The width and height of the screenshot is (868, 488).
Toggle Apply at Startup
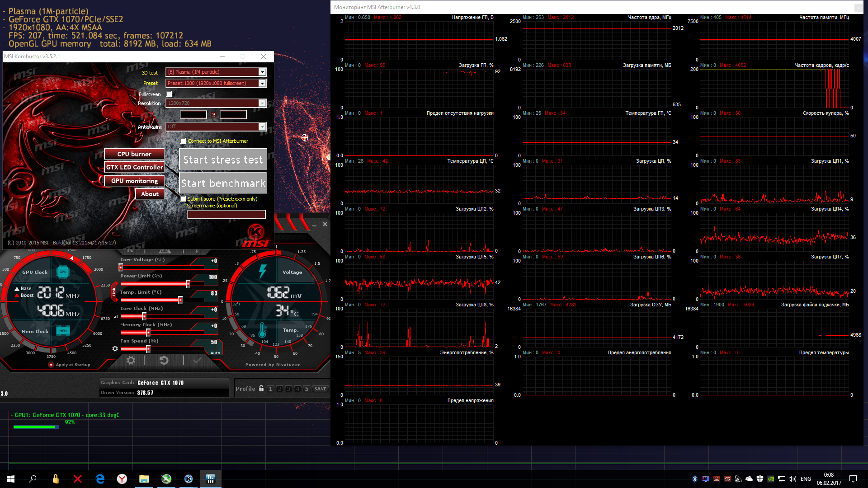(x=51, y=365)
